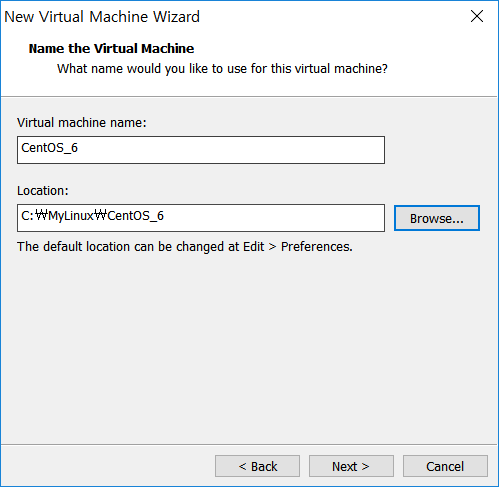Click the word 'Preferences.' in the hint
Image resolution: width=499 pixels, height=487 pixels.
pyautogui.click(x=317, y=247)
